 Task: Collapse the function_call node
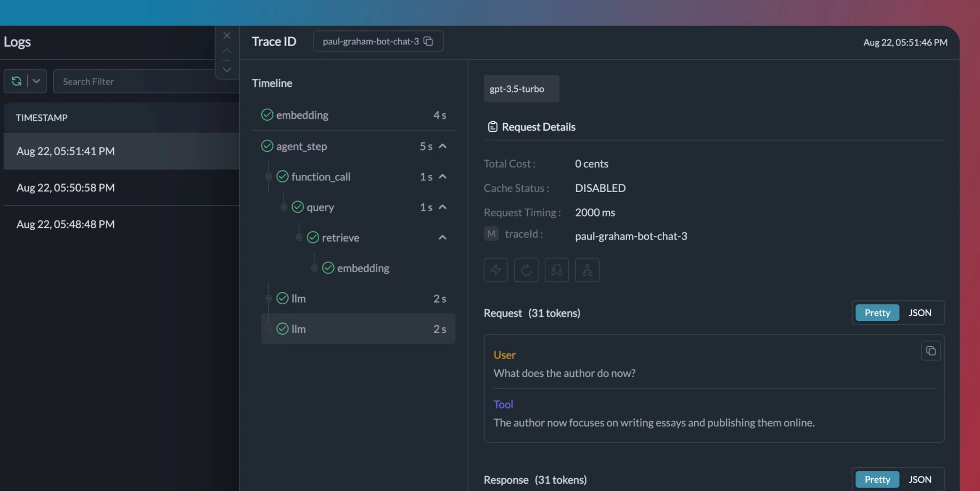(x=443, y=176)
